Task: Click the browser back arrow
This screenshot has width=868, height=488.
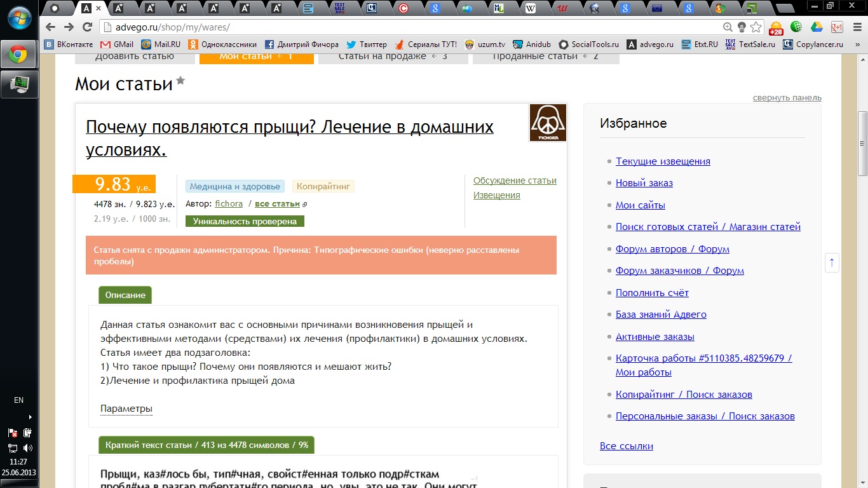Action: point(51,27)
